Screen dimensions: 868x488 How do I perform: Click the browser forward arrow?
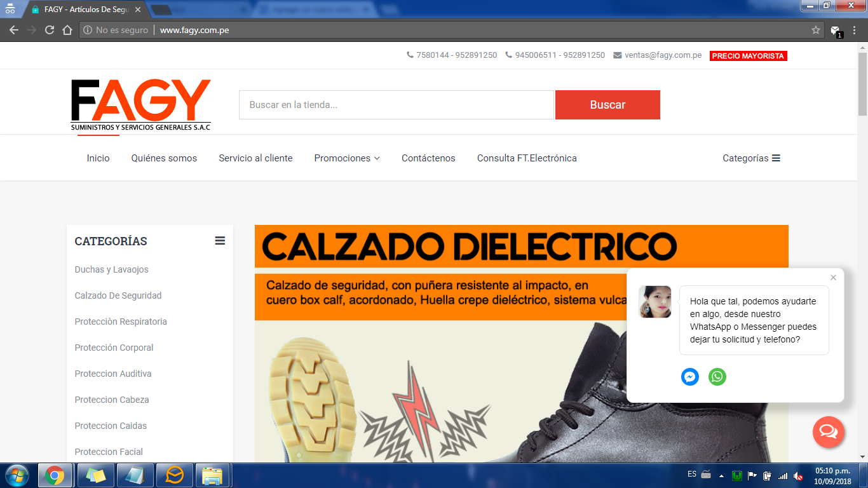click(32, 30)
